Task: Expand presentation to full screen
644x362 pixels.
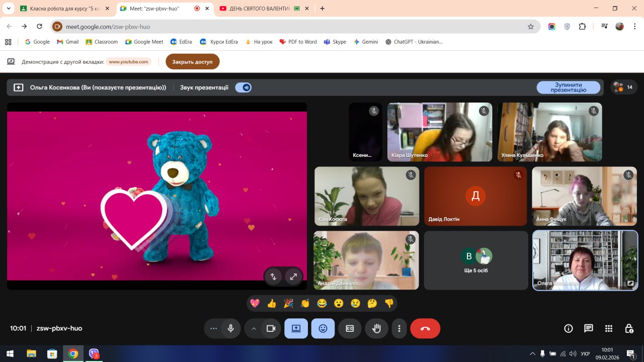Action: 293,276
